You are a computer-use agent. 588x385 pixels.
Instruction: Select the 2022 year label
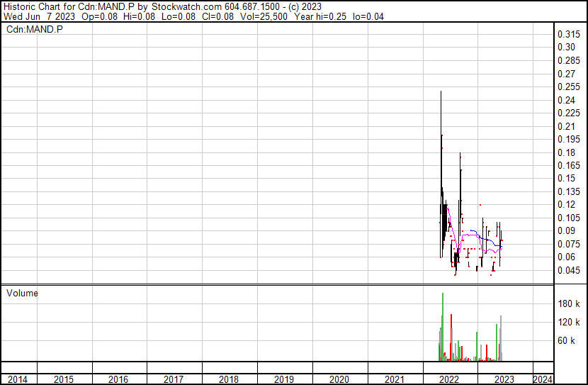[x=449, y=379]
